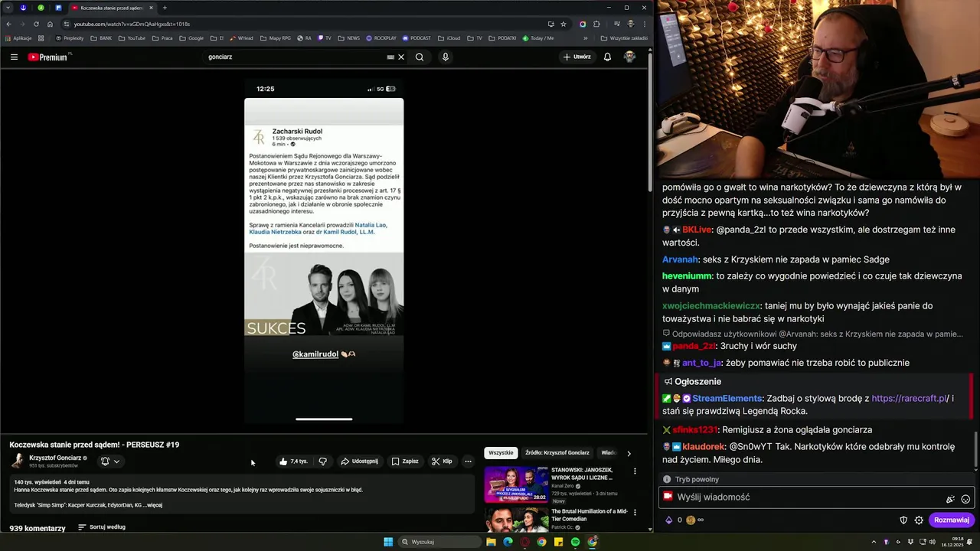Dislike the video with thumbs-down
The width and height of the screenshot is (980, 551).
pos(322,461)
